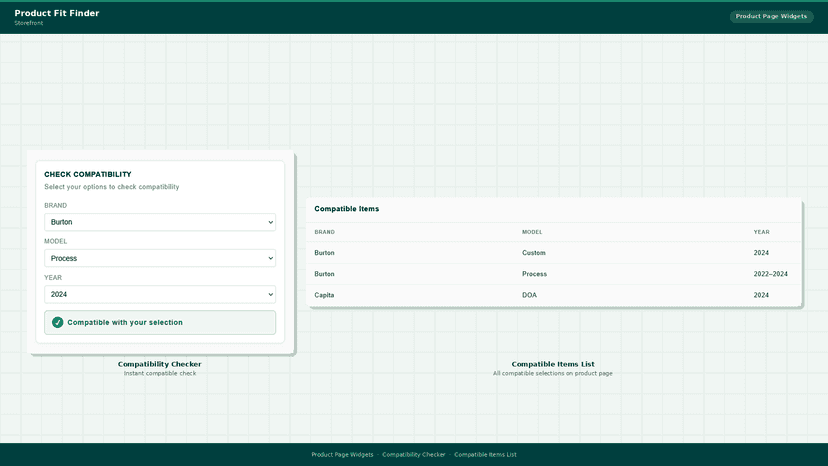Click the 'Instant compatible check' subtitle
Viewport: 828px width, 466px height.
tap(159, 373)
